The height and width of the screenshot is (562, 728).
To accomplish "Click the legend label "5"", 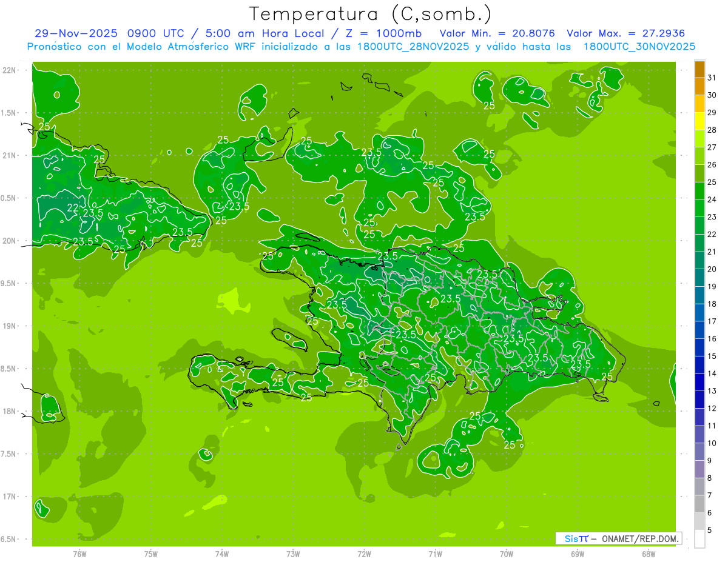I will point(710,530).
